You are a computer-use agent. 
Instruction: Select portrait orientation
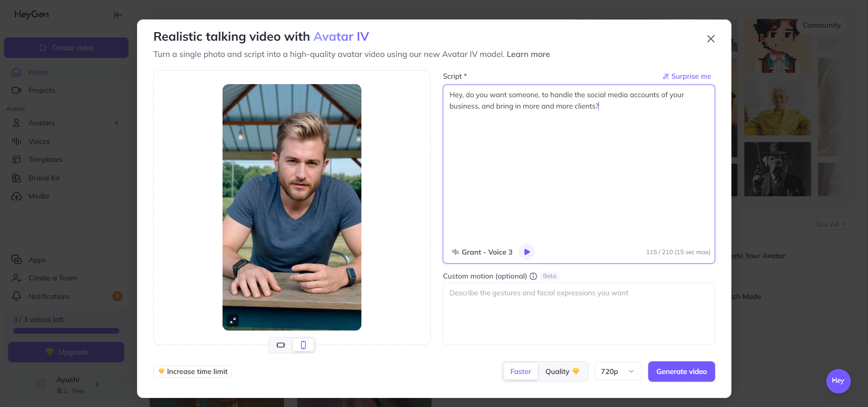(304, 345)
